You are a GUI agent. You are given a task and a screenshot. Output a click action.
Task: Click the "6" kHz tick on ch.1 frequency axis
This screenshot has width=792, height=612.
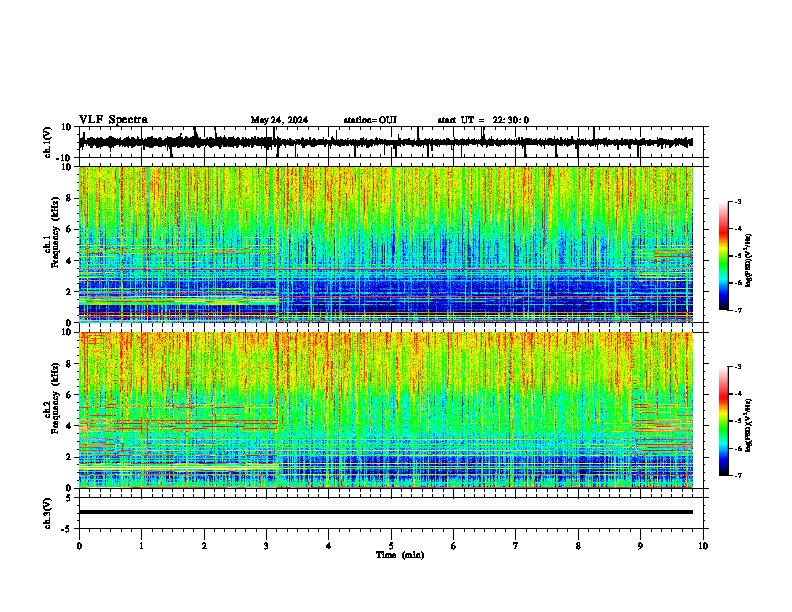pyautogui.click(x=70, y=229)
